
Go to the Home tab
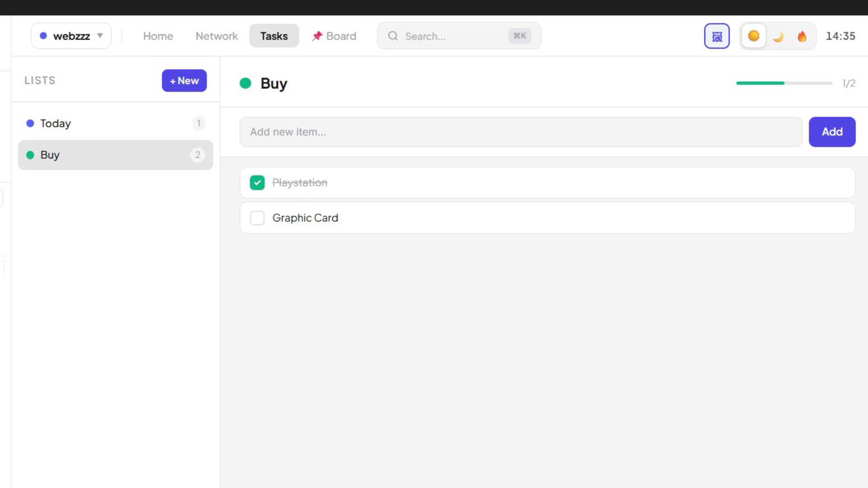(158, 36)
